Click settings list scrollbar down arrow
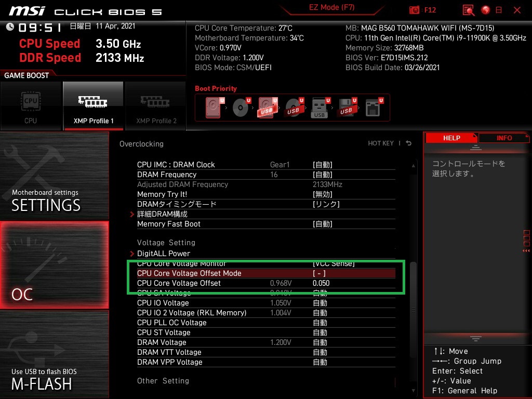This screenshot has height=399, width=532. [x=413, y=391]
